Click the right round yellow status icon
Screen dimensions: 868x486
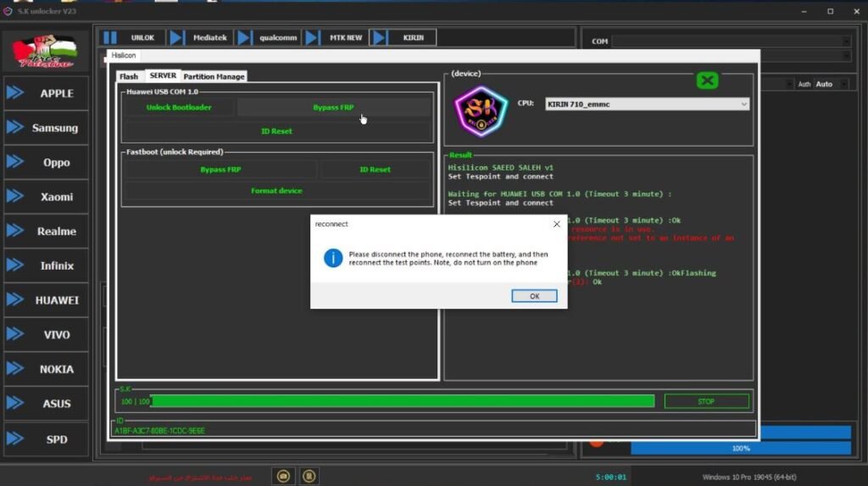(x=309, y=476)
